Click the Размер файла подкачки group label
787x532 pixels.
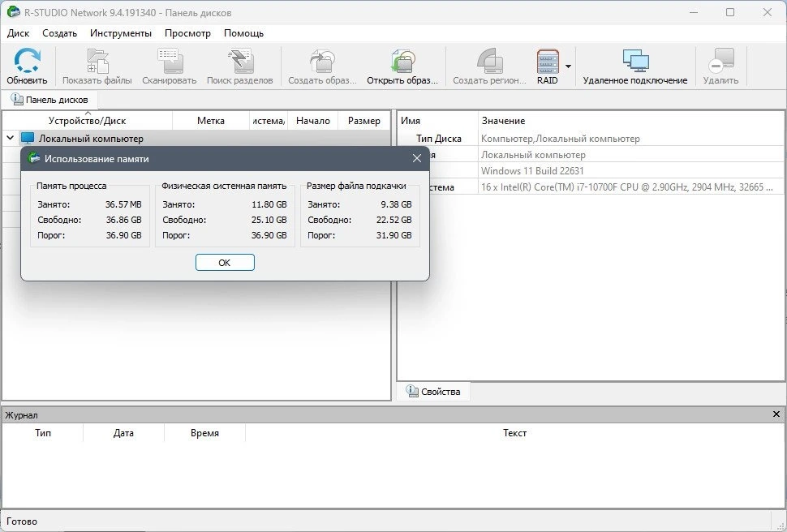356,186
